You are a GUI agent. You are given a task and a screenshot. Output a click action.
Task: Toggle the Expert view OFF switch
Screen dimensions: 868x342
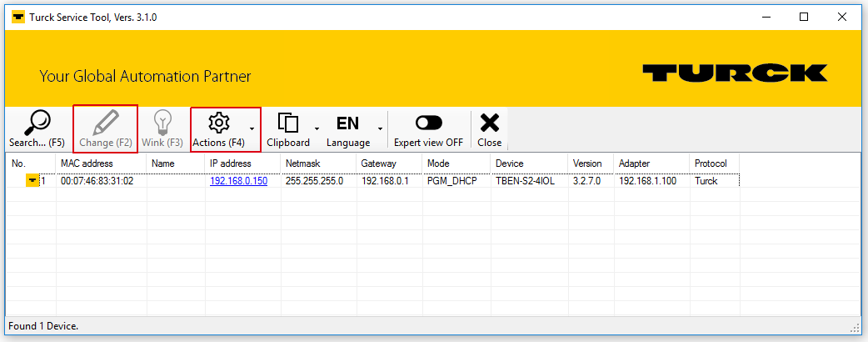pos(428,123)
